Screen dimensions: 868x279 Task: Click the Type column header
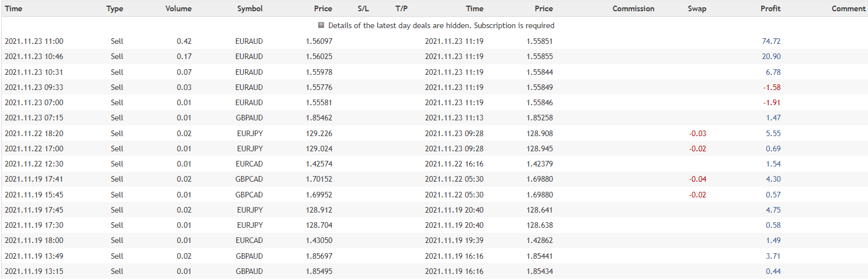click(x=115, y=8)
